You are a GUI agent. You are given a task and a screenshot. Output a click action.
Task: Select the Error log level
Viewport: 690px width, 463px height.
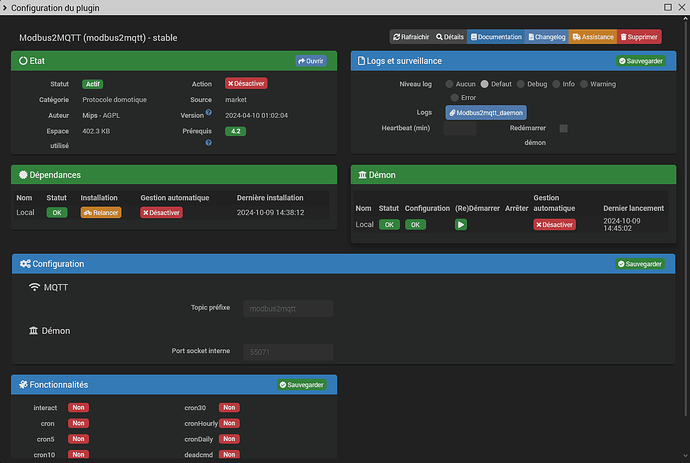coord(455,98)
